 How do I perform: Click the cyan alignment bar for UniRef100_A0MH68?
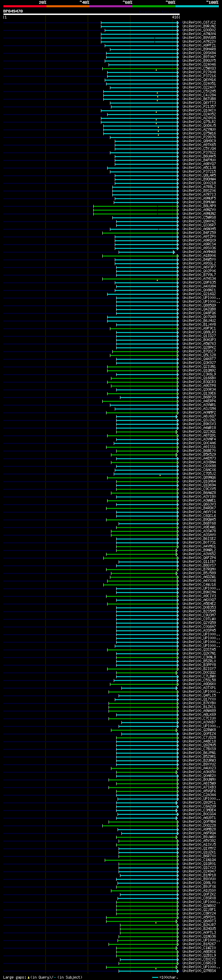tap(147, 252)
